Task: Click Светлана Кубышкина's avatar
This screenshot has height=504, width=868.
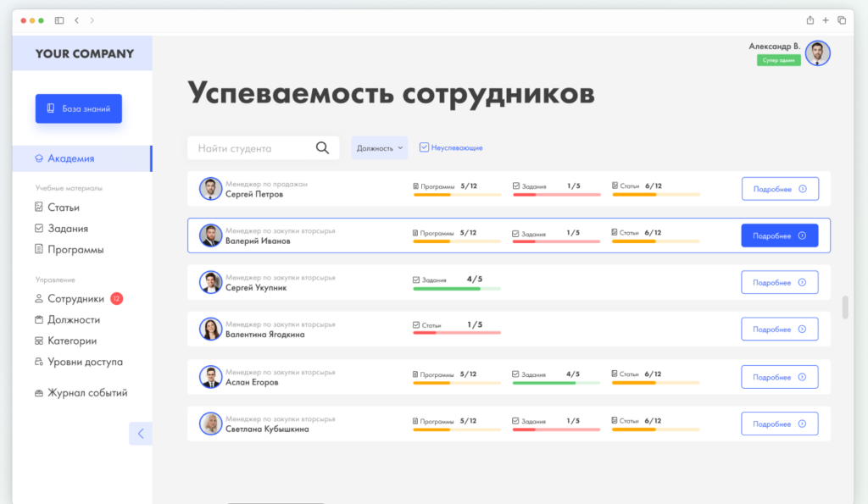Action: point(210,424)
